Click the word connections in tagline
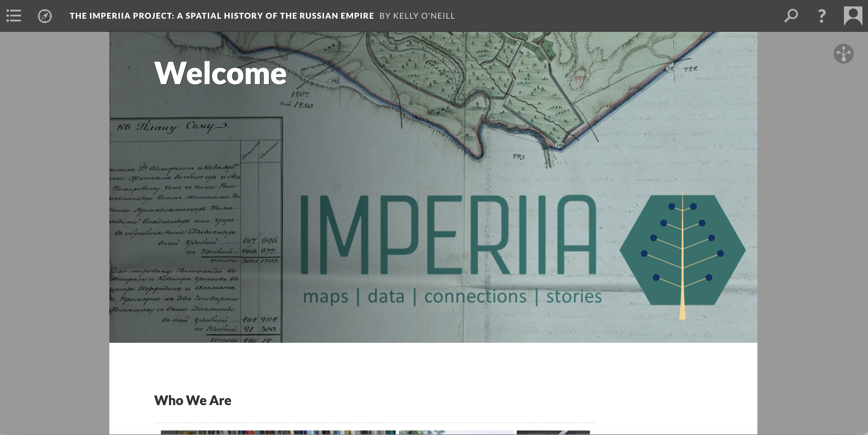This screenshot has width=868, height=435. (x=475, y=297)
